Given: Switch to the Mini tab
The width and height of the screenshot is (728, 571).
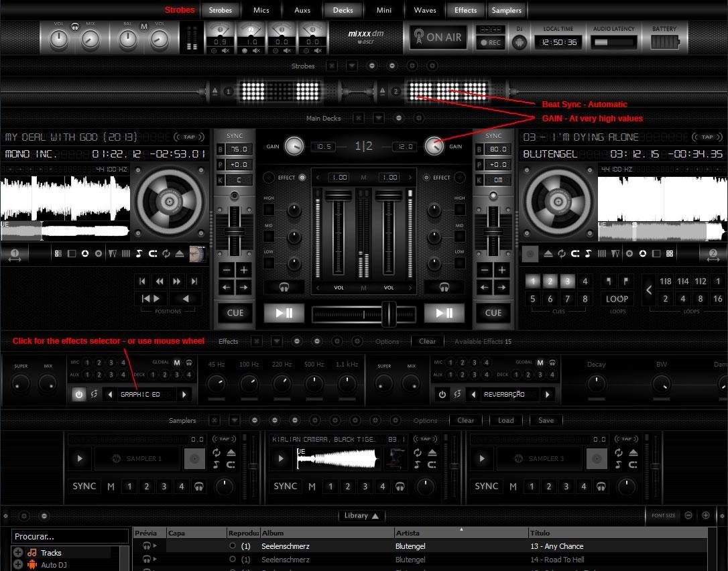Looking at the screenshot, I should click(384, 9).
